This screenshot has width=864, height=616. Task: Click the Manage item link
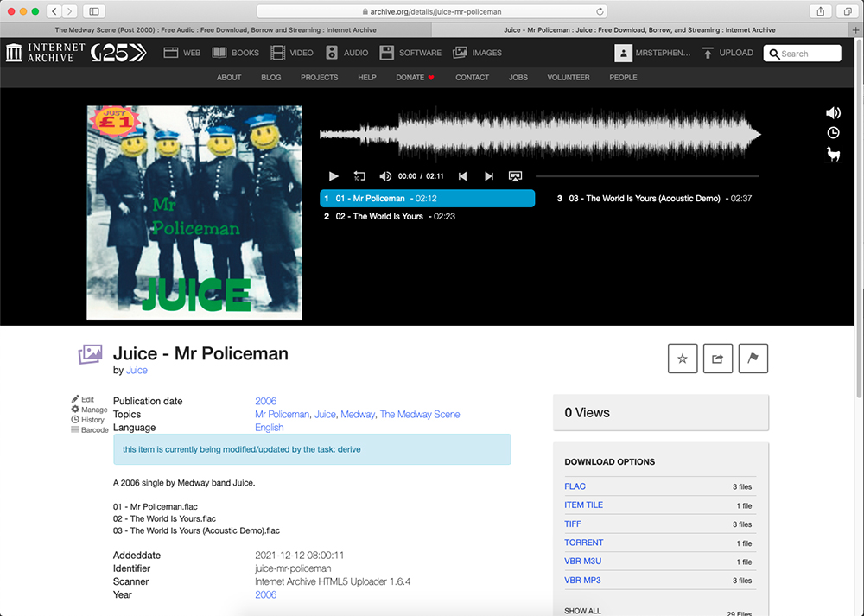(89, 410)
